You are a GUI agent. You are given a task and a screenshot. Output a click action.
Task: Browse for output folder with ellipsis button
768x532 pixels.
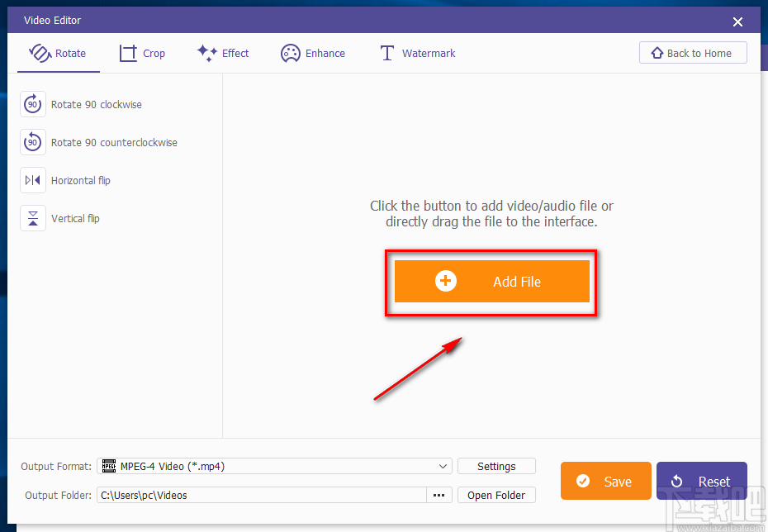point(439,496)
